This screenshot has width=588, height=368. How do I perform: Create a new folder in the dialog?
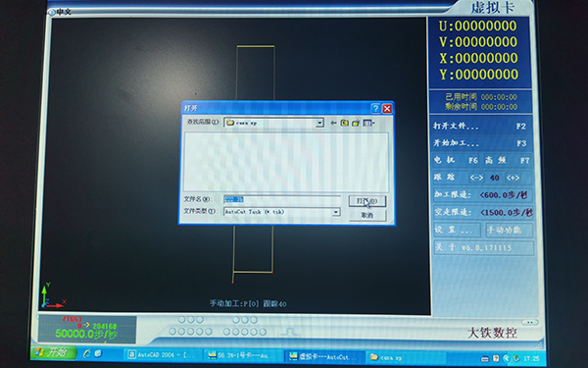point(356,123)
